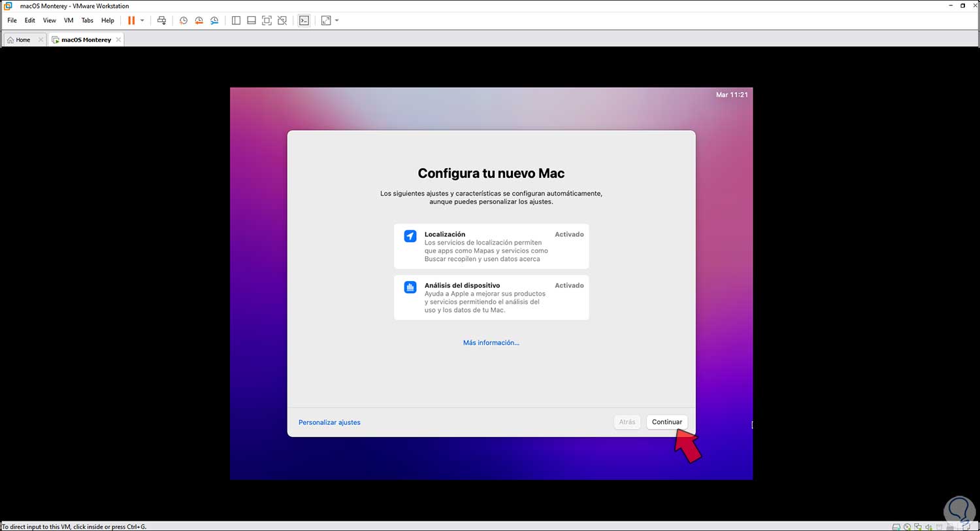This screenshot has height=531, width=980.
Task: Open the Help menu
Action: tap(108, 20)
